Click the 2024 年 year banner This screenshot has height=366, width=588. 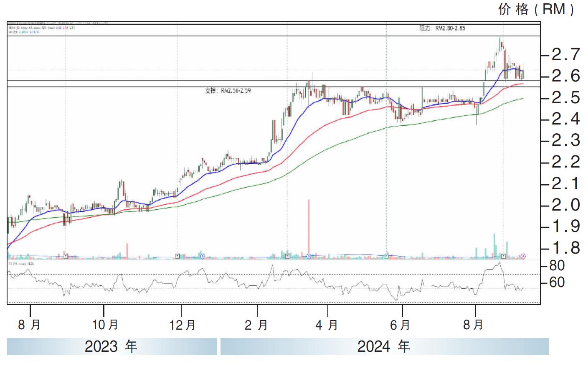pyautogui.click(x=385, y=346)
